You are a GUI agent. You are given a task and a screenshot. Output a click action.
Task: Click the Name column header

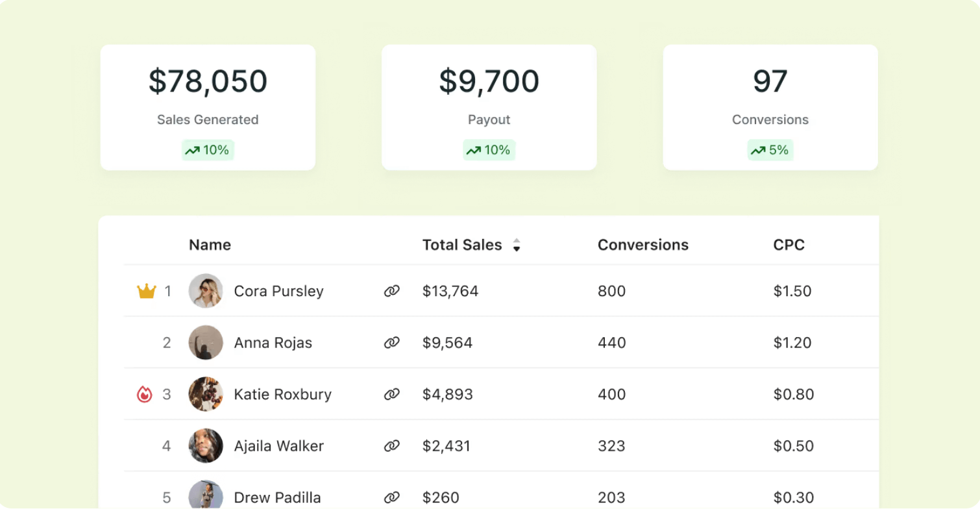click(x=210, y=245)
